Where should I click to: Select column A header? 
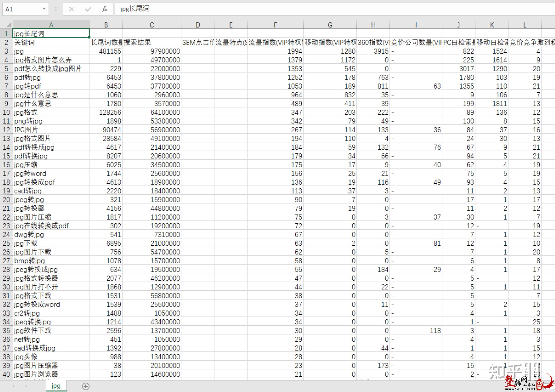coord(51,25)
